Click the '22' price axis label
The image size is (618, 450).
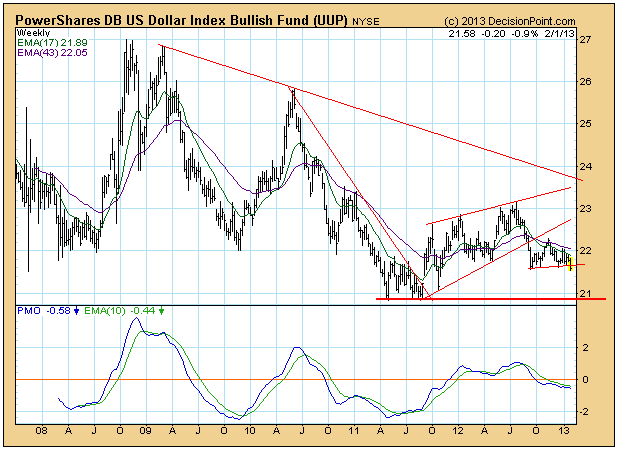(x=585, y=251)
